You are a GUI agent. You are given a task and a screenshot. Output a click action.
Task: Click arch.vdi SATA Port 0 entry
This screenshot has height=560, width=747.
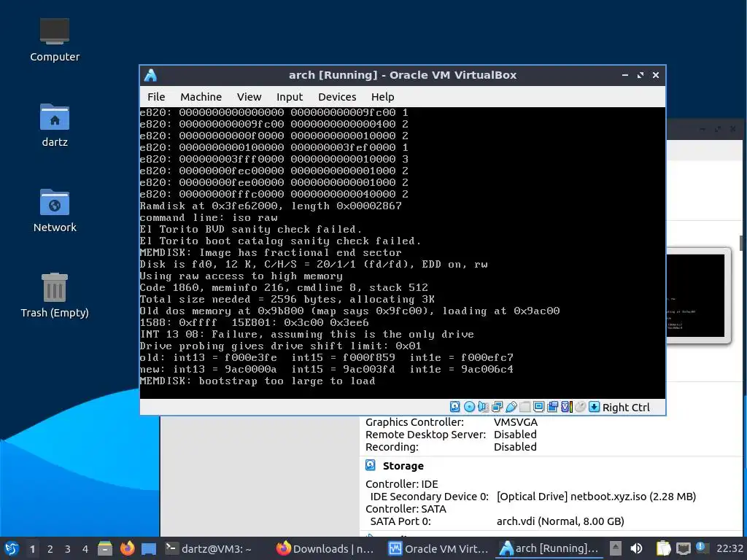click(560, 521)
